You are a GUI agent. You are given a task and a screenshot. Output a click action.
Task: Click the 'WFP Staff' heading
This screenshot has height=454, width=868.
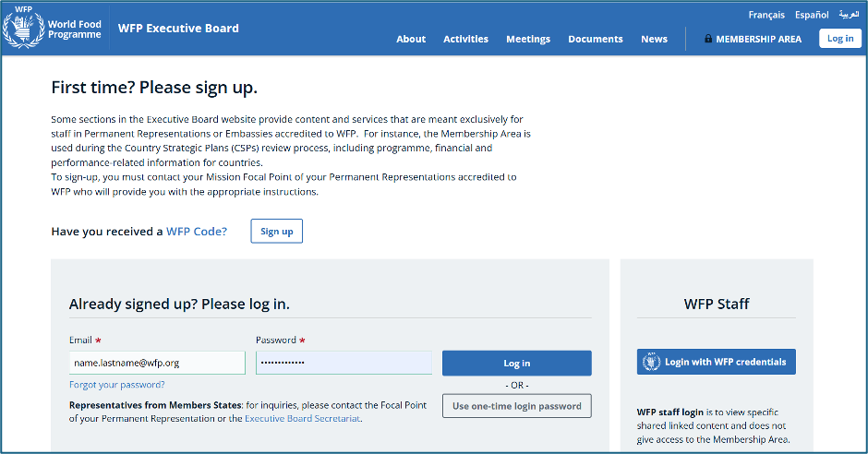pos(717,305)
